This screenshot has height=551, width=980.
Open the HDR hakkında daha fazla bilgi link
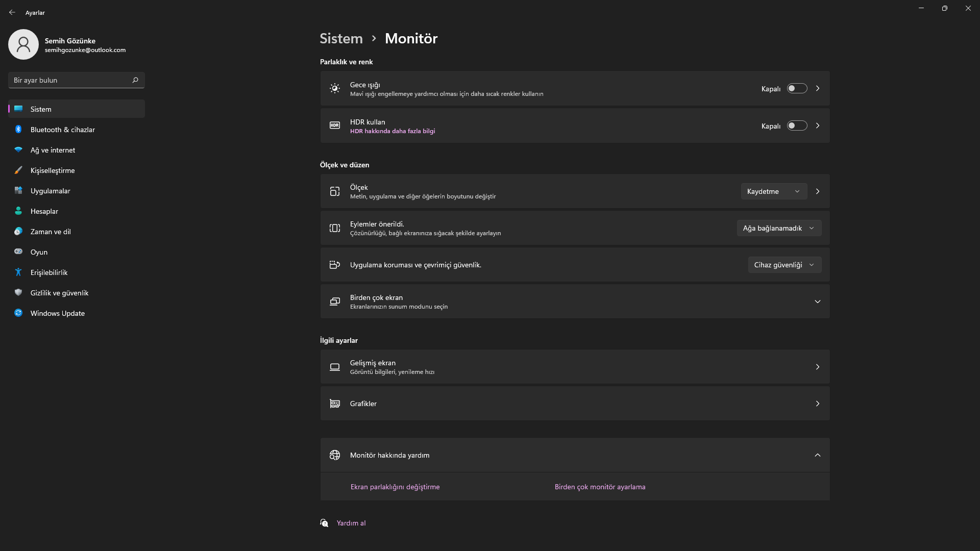coord(393,131)
